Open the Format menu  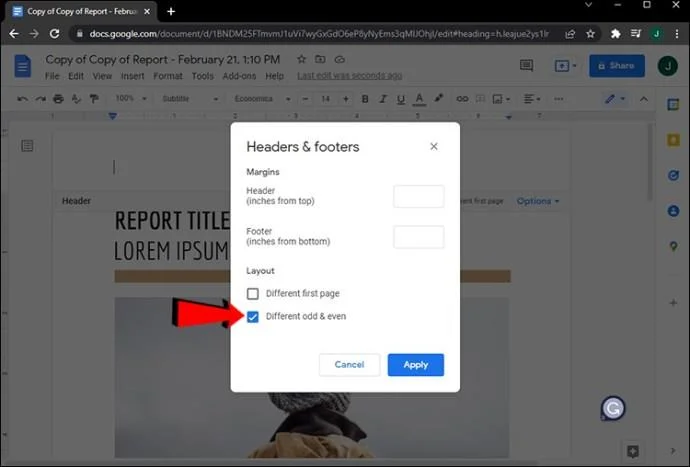click(x=168, y=76)
